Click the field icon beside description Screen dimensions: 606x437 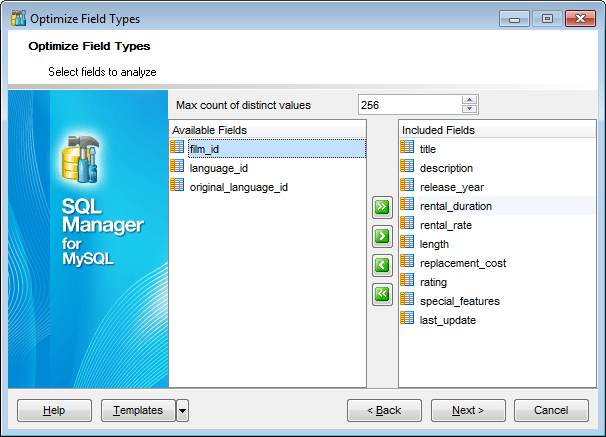click(x=407, y=166)
